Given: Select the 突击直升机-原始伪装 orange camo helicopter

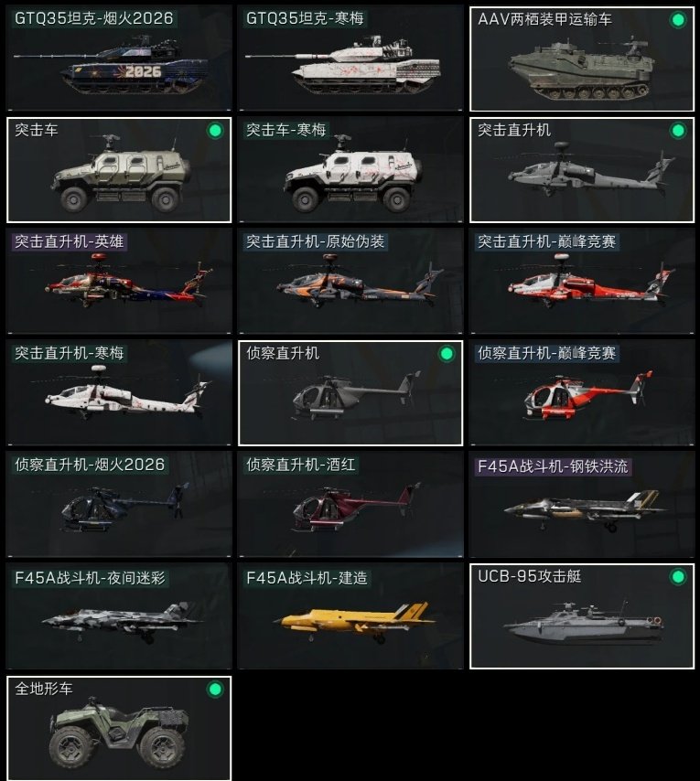Looking at the screenshot, I should coord(350,282).
